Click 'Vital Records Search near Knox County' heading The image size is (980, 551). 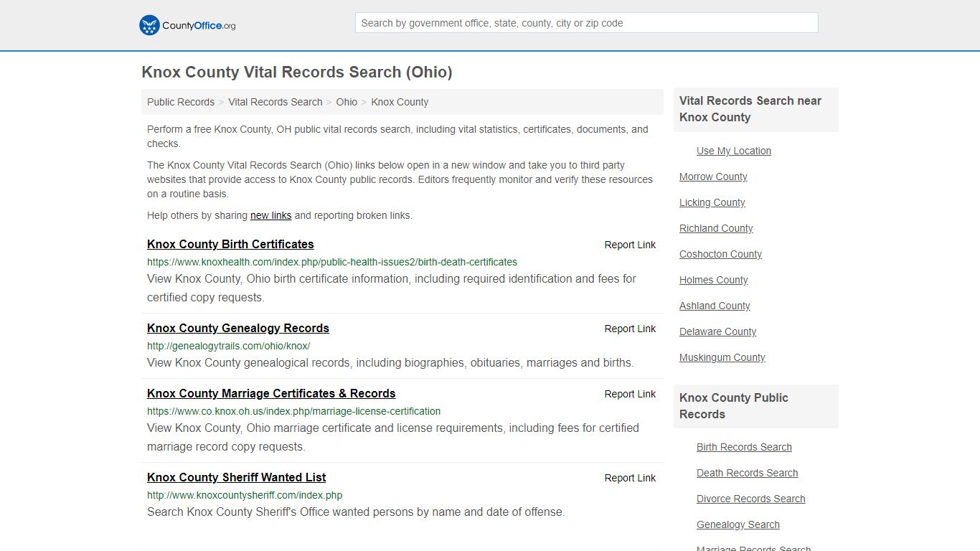pyautogui.click(x=750, y=109)
